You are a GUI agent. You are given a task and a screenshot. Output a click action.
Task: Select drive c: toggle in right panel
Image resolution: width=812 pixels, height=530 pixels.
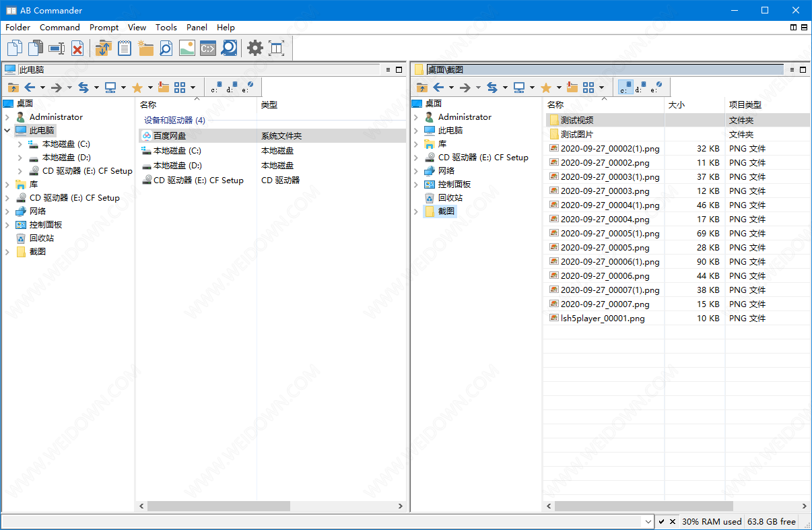coord(626,88)
